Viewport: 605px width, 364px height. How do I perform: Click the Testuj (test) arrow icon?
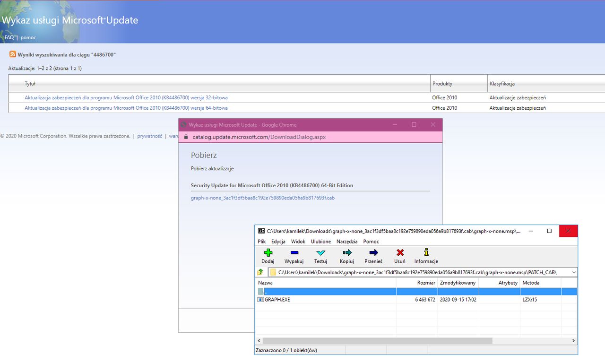(320, 252)
